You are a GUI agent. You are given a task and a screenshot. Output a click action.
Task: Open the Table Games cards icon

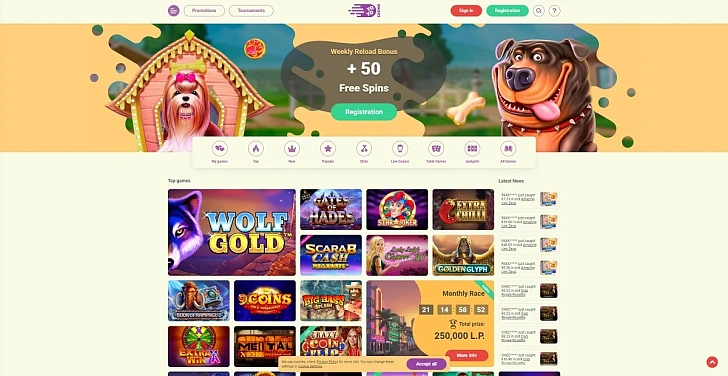(x=436, y=149)
